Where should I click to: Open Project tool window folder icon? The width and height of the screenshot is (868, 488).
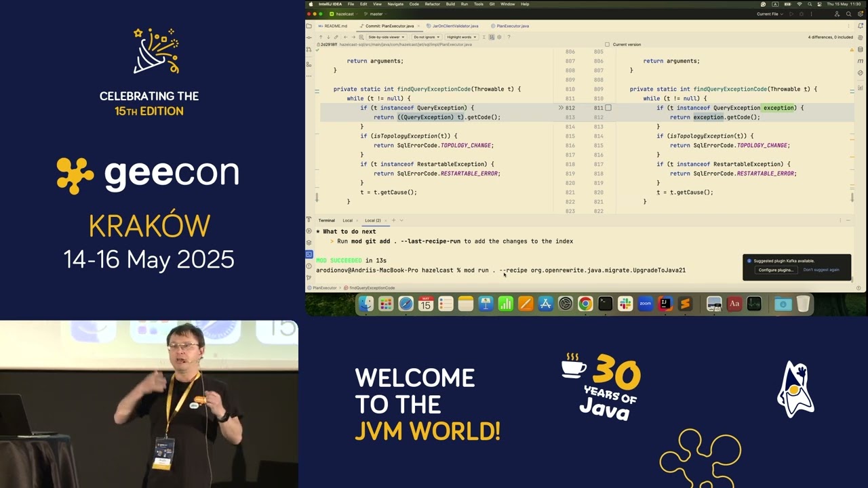[309, 26]
